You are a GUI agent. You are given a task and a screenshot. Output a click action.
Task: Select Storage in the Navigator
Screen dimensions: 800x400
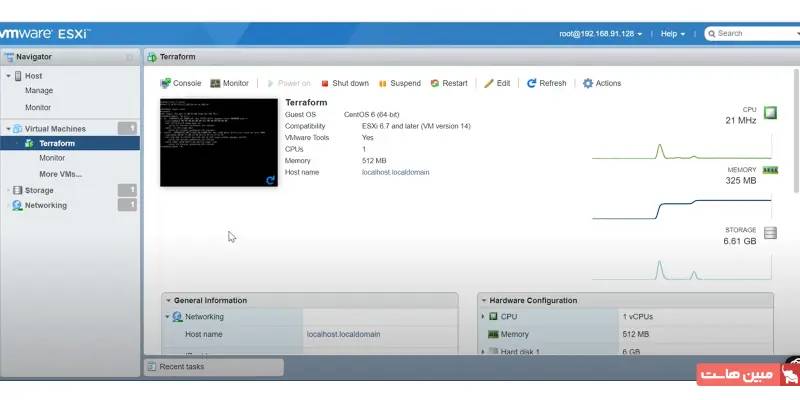39,190
